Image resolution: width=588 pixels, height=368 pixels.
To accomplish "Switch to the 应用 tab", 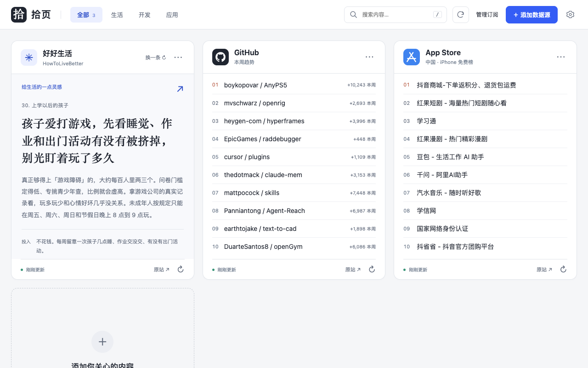I will click(x=172, y=15).
